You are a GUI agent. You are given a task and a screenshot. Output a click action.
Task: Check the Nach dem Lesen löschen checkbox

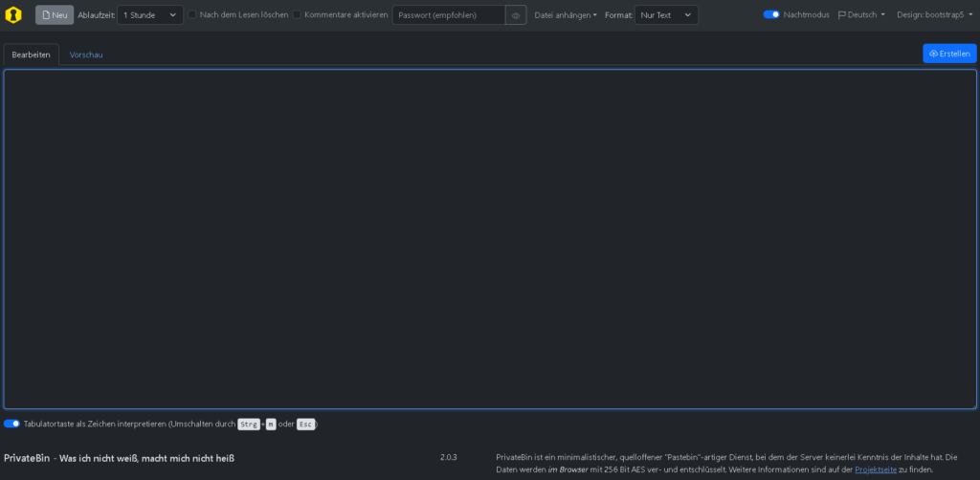pos(192,14)
